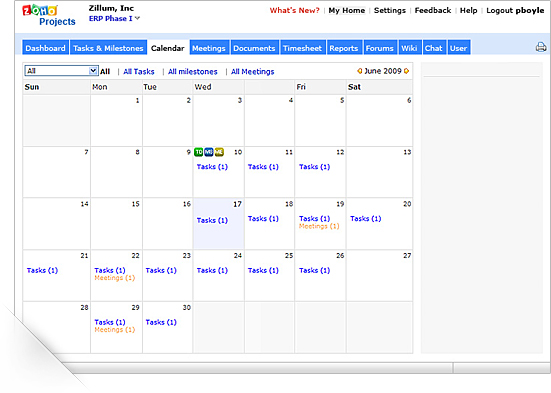This screenshot has height=393, width=551.
Task: Open the User tab
Action: pyautogui.click(x=459, y=48)
